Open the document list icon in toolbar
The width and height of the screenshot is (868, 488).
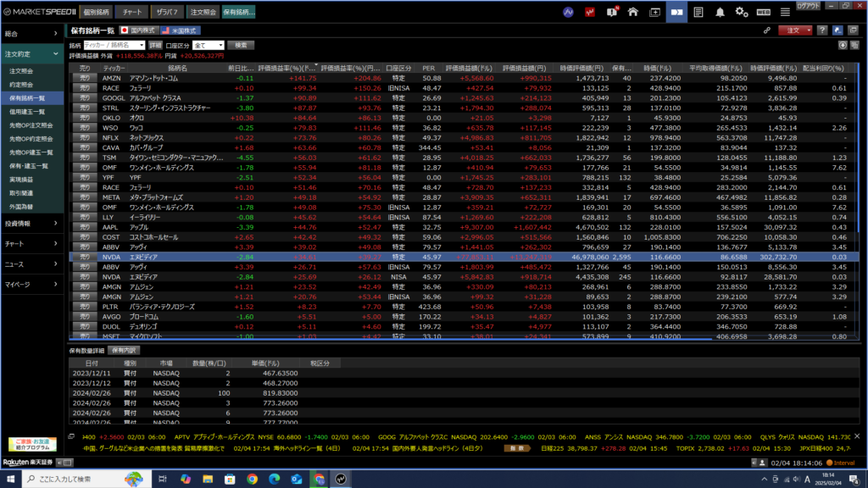(698, 12)
